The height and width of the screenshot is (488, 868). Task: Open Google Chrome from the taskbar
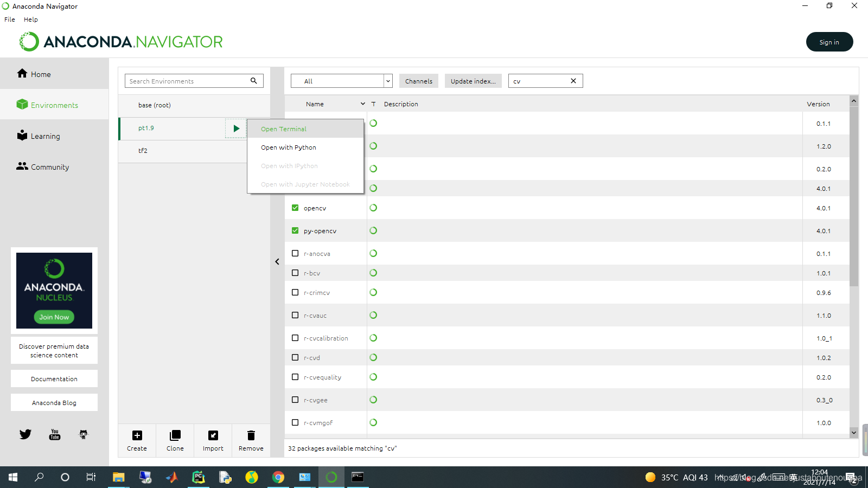[x=278, y=477]
